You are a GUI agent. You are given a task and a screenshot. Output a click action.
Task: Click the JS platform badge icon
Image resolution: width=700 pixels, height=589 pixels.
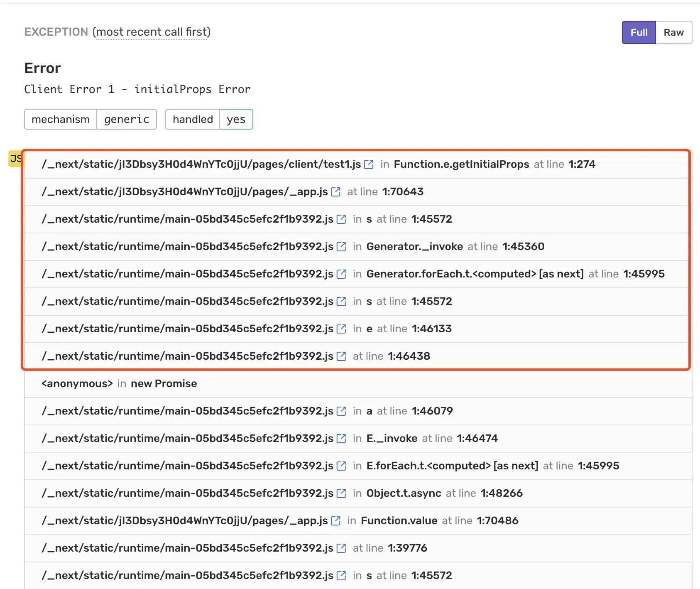(16, 159)
